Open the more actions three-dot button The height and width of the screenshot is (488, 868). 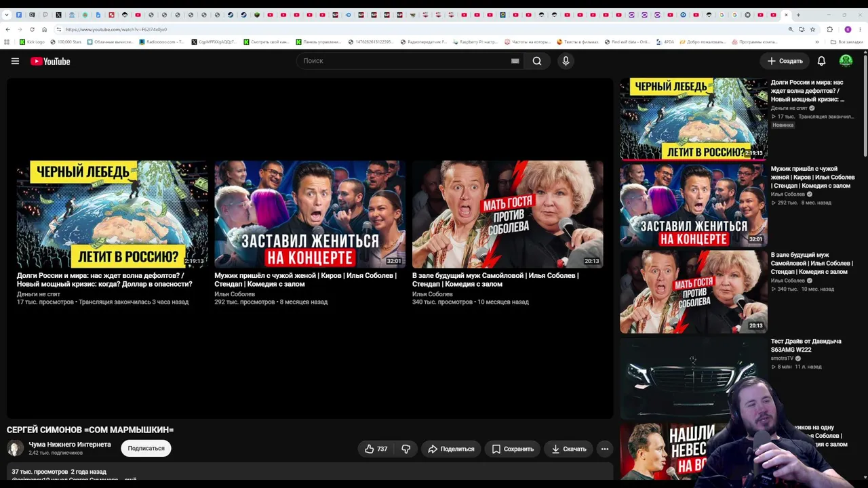(605, 449)
